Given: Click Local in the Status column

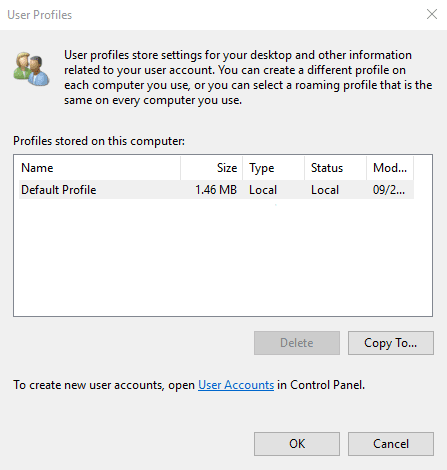Looking at the screenshot, I should (x=325, y=190).
